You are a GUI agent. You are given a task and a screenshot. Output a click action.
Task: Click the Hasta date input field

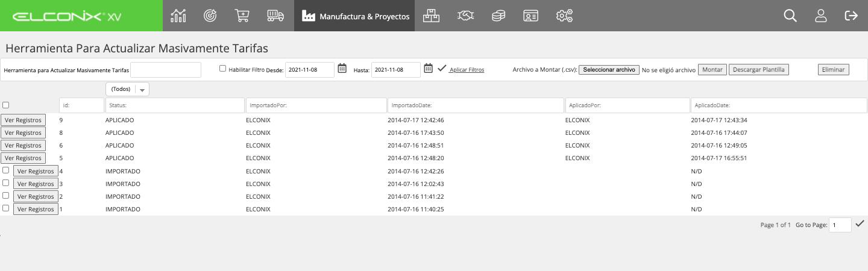396,70
